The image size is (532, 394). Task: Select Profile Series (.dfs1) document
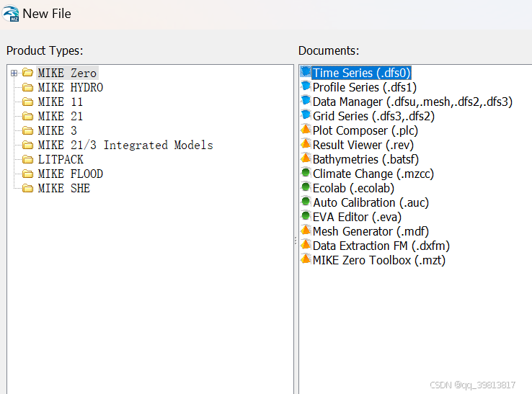click(x=364, y=87)
